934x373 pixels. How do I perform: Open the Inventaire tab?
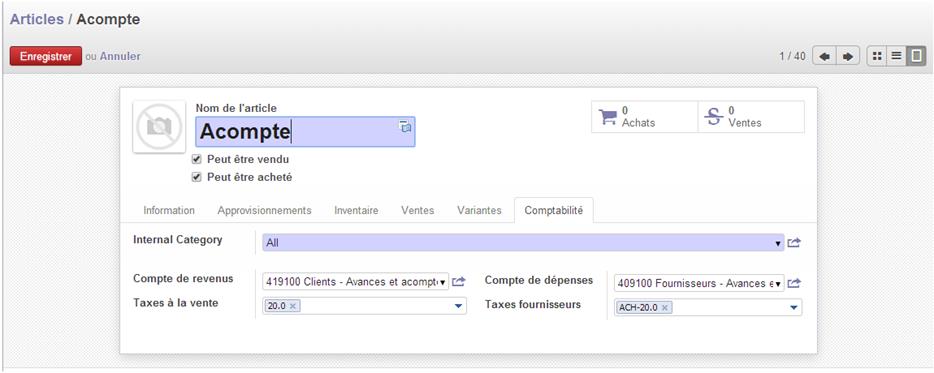(356, 210)
